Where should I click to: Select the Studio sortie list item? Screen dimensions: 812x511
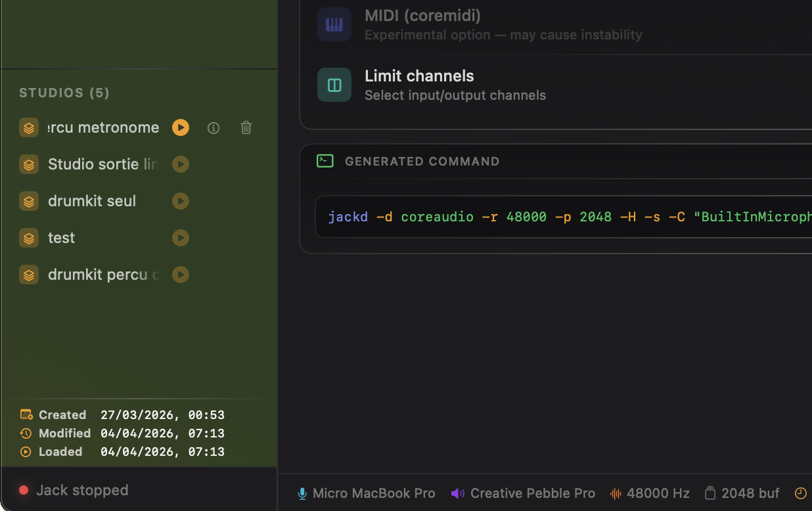102,164
